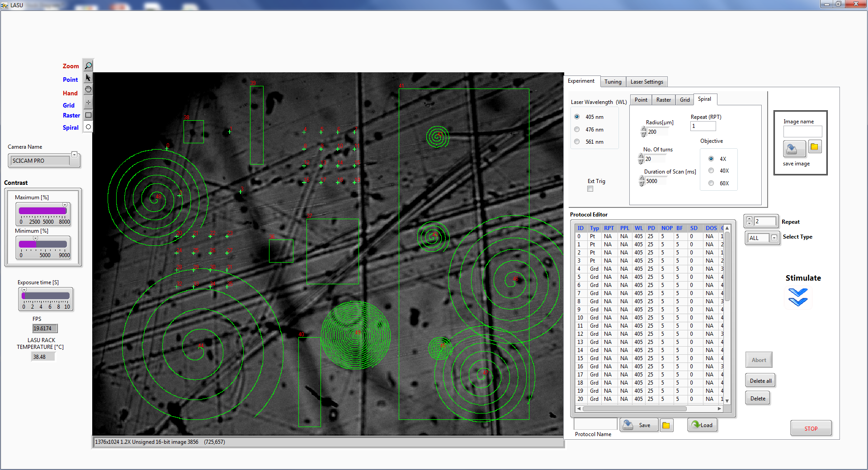Select the 476 nm laser wavelength

point(577,130)
